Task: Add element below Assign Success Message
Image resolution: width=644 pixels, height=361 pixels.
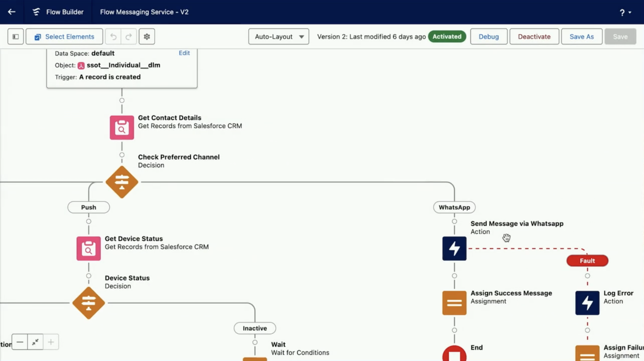Action: [x=454, y=330]
